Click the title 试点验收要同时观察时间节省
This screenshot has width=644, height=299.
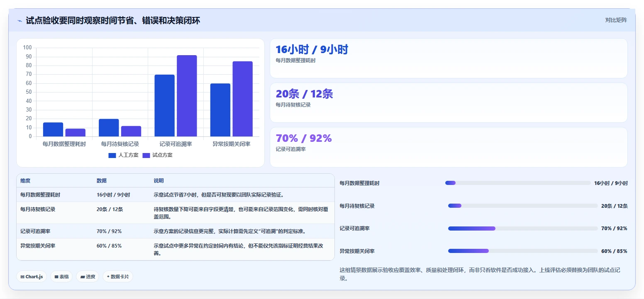113,20
